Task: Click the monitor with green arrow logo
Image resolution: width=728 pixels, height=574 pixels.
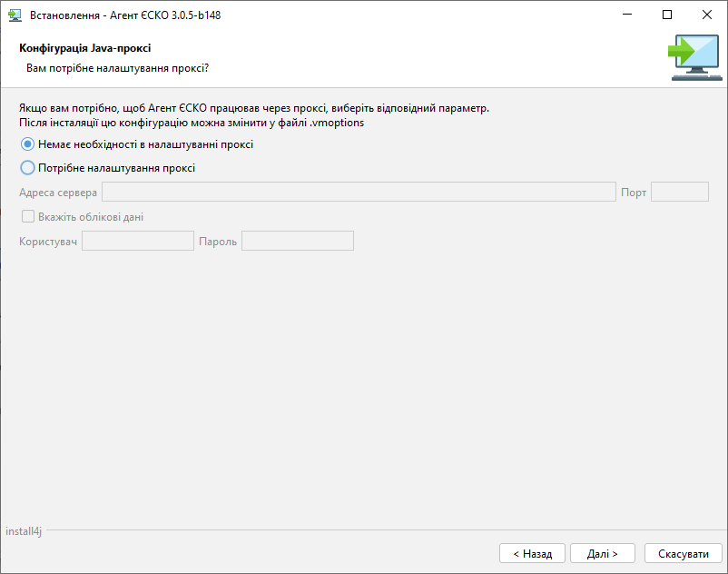Action: pyautogui.click(x=694, y=57)
